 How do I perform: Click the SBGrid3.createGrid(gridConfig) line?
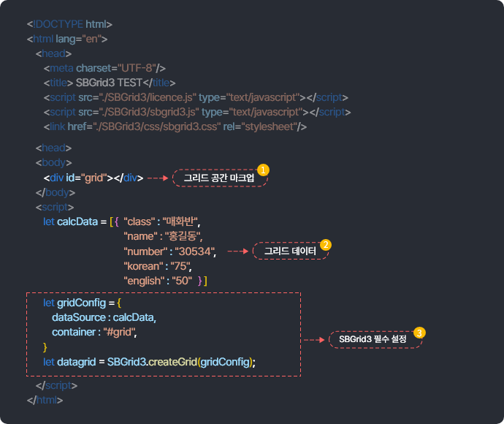[x=150, y=362]
